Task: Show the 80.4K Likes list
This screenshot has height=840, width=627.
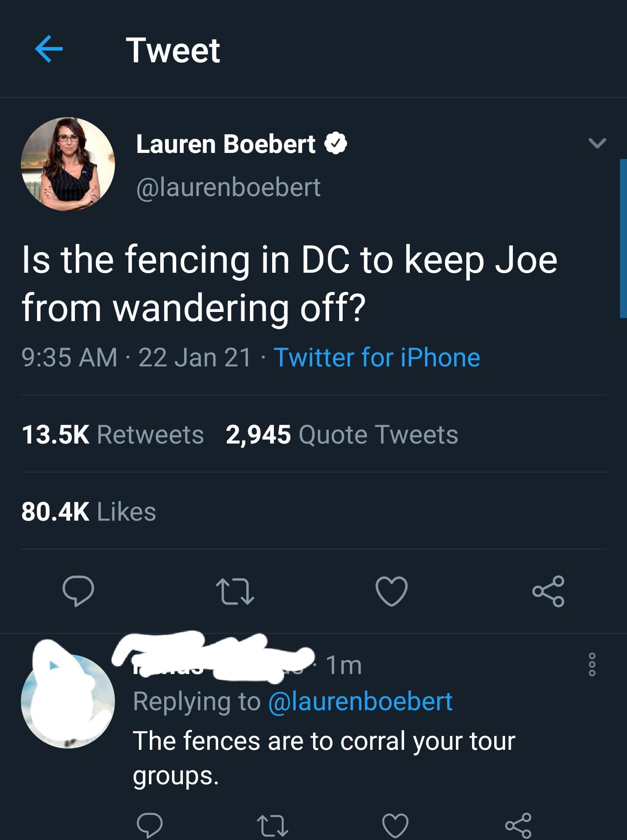Action: [89, 511]
